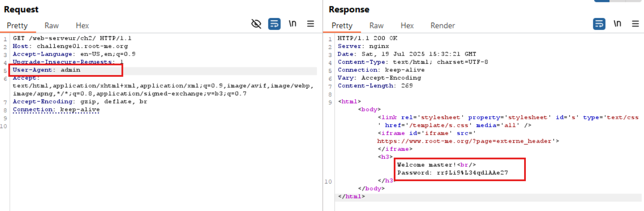
Task: Click the Host header line in request
Action: 70,46
